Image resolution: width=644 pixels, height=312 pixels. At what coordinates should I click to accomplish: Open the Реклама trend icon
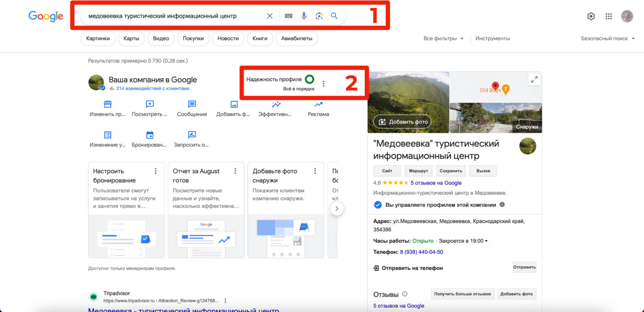pyautogui.click(x=318, y=104)
